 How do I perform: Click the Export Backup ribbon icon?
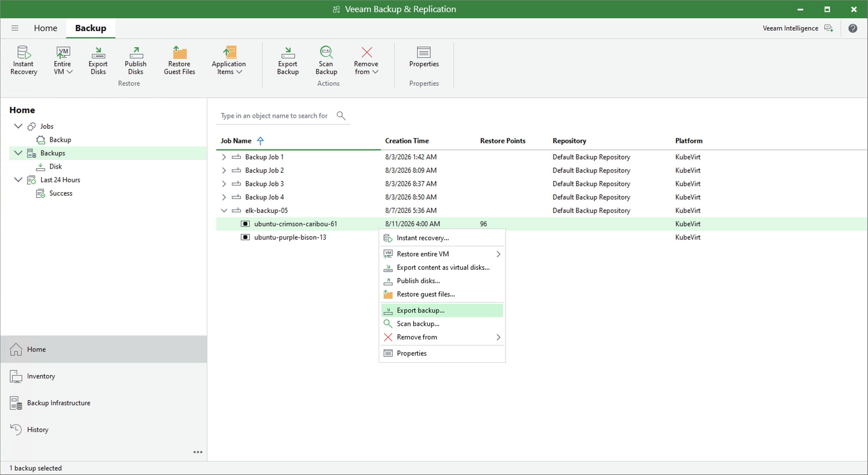coord(288,60)
